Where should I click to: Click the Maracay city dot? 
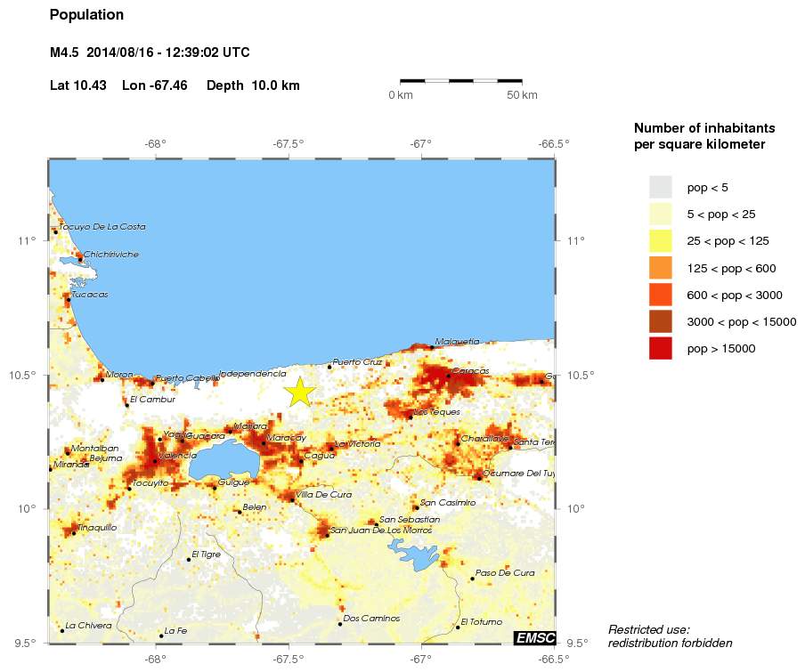pos(264,445)
